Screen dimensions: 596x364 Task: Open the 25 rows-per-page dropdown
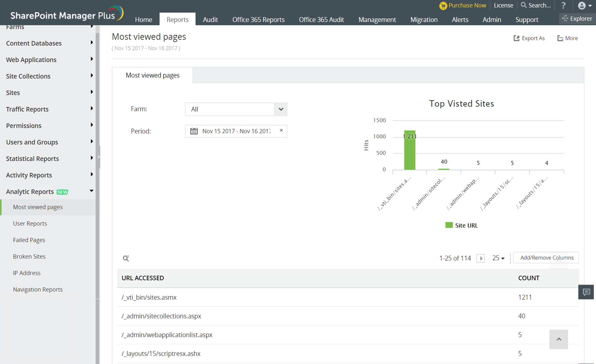click(x=498, y=258)
